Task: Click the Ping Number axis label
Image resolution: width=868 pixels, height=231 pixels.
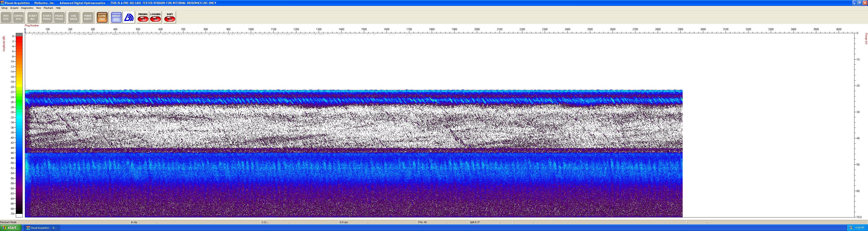Action: pos(32,25)
